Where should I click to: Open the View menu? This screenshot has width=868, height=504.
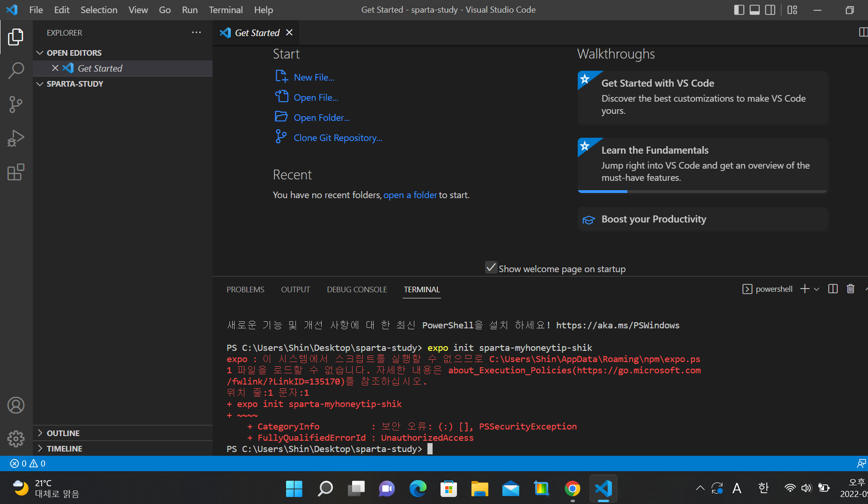[138, 10]
